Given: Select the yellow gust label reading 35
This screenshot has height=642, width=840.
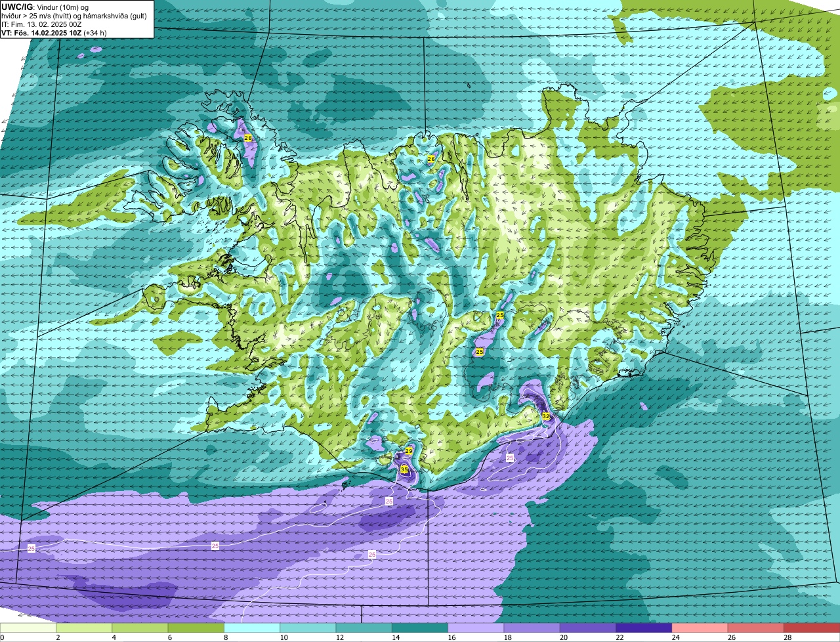Looking at the screenshot, I should tap(404, 470).
